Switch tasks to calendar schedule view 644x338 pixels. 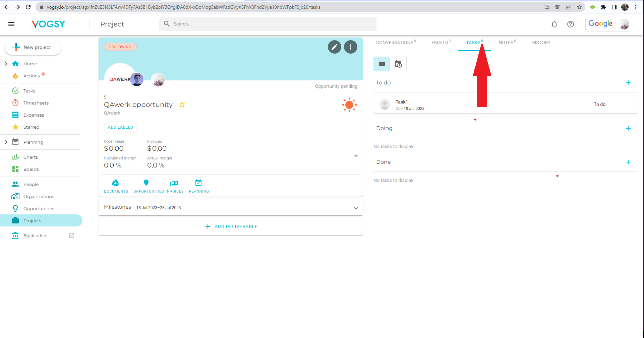pyautogui.click(x=398, y=64)
